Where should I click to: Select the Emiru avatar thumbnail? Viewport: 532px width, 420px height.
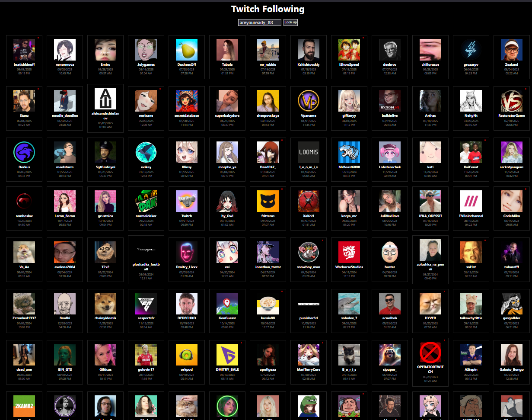click(105, 50)
